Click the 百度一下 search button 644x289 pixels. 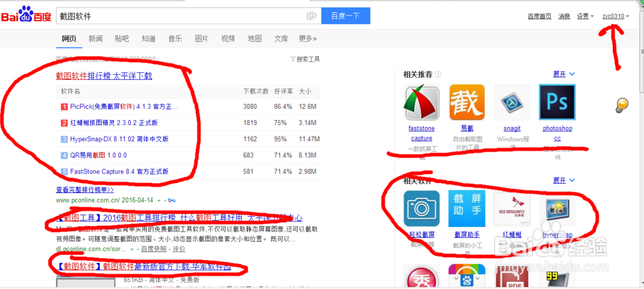coord(345,16)
